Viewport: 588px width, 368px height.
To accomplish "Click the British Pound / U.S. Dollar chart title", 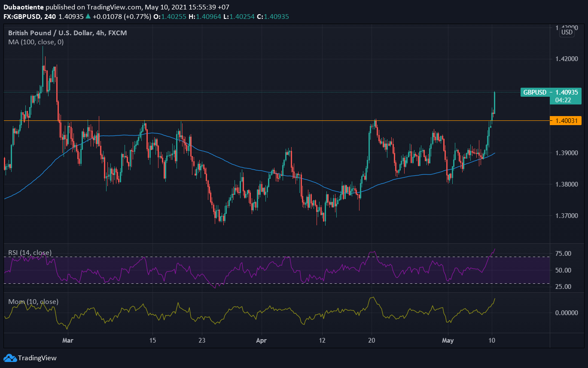I will 67,33.
